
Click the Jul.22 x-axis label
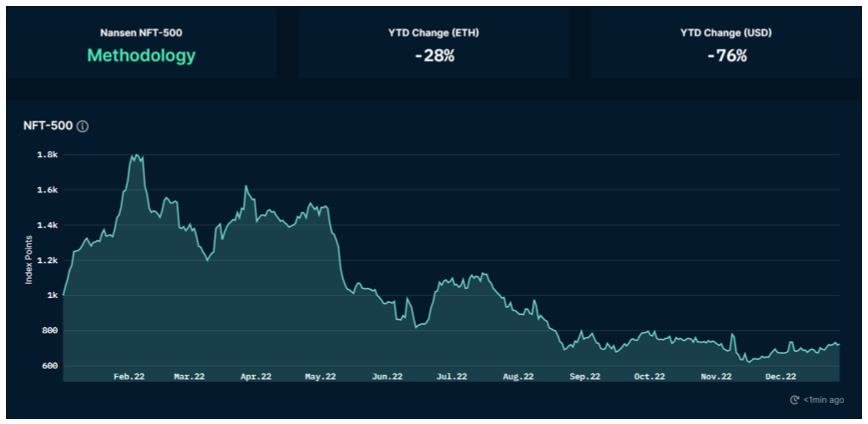pyautogui.click(x=452, y=377)
